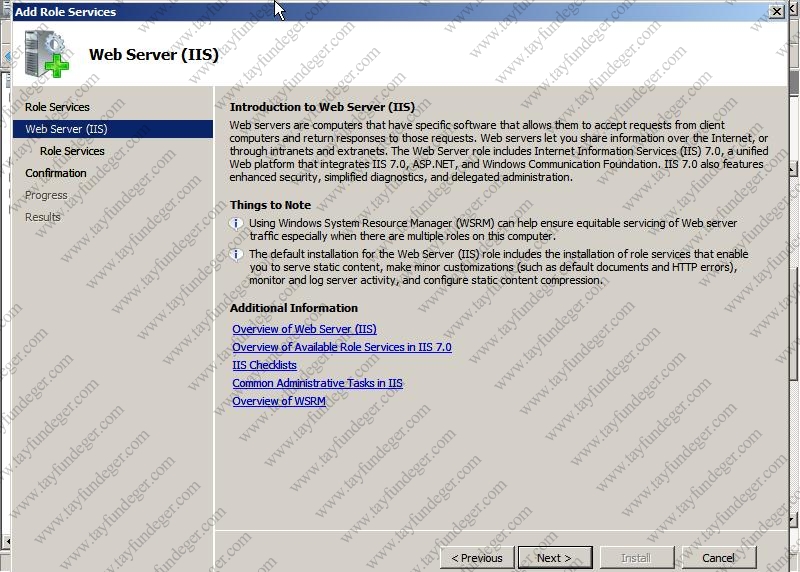Click the info icon beside WSRM note
Viewport: 800px width, 572px height.
[236, 223]
